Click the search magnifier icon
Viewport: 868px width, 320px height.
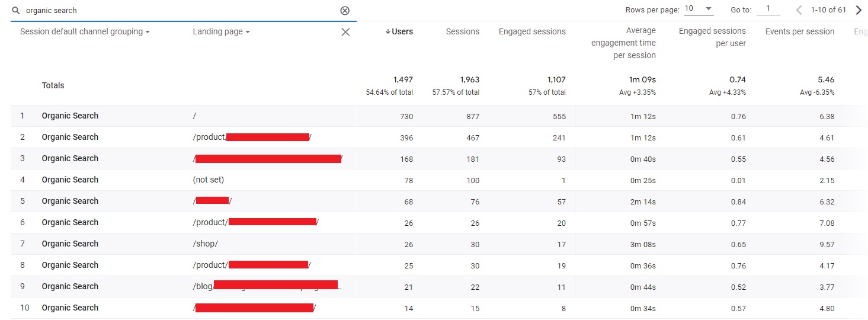(x=16, y=11)
